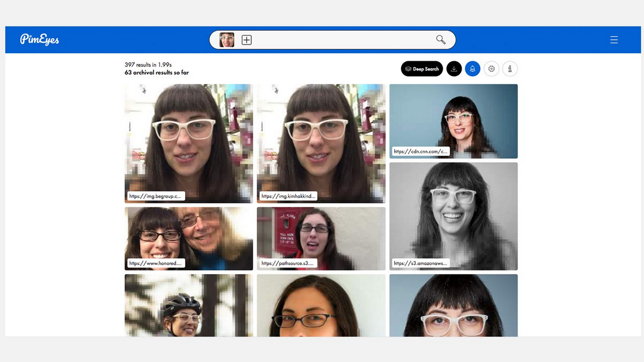Click the PimEyes logo

pos(39,39)
